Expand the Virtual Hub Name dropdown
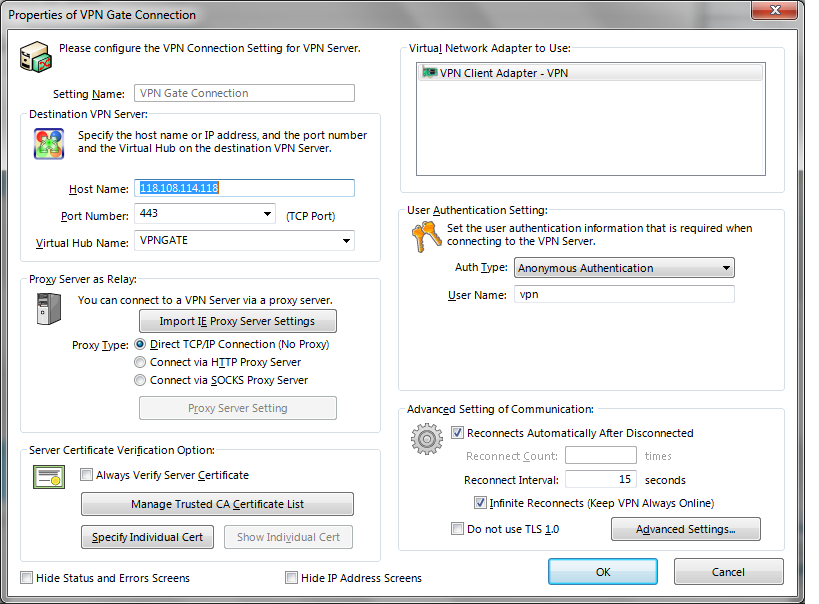The height and width of the screenshot is (604, 819). pyautogui.click(x=346, y=241)
